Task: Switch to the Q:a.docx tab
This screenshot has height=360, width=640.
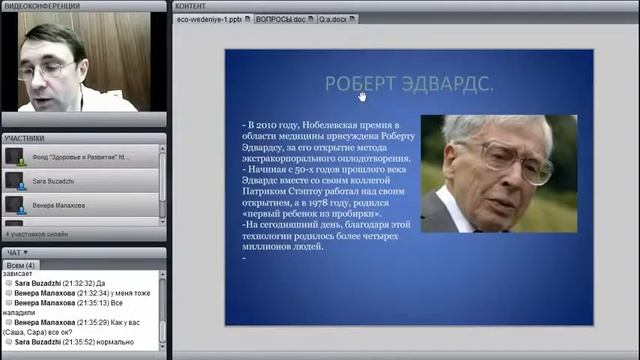Action: coord(337,19)
